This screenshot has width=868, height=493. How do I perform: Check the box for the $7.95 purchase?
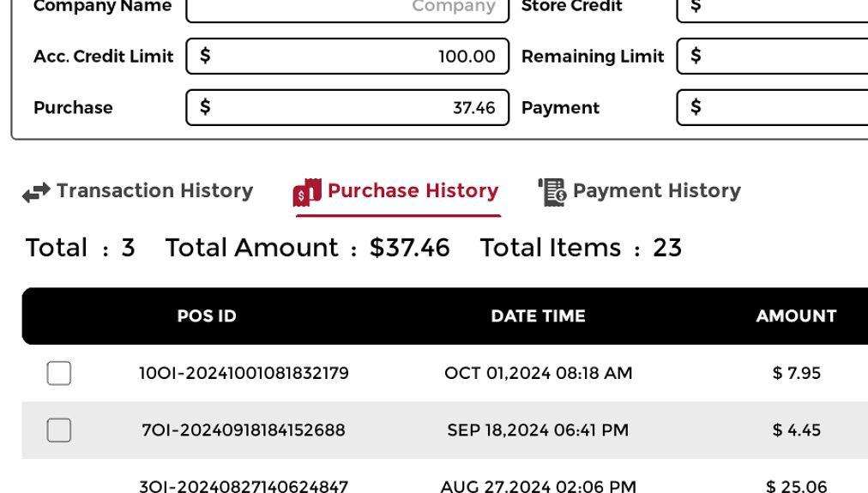point(59,373)
